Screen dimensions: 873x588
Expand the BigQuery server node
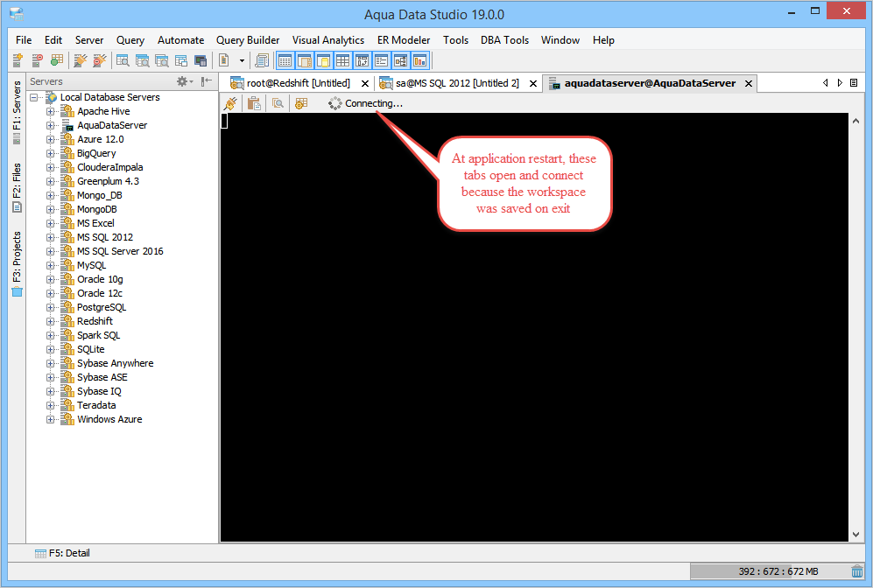pos(50,153)
